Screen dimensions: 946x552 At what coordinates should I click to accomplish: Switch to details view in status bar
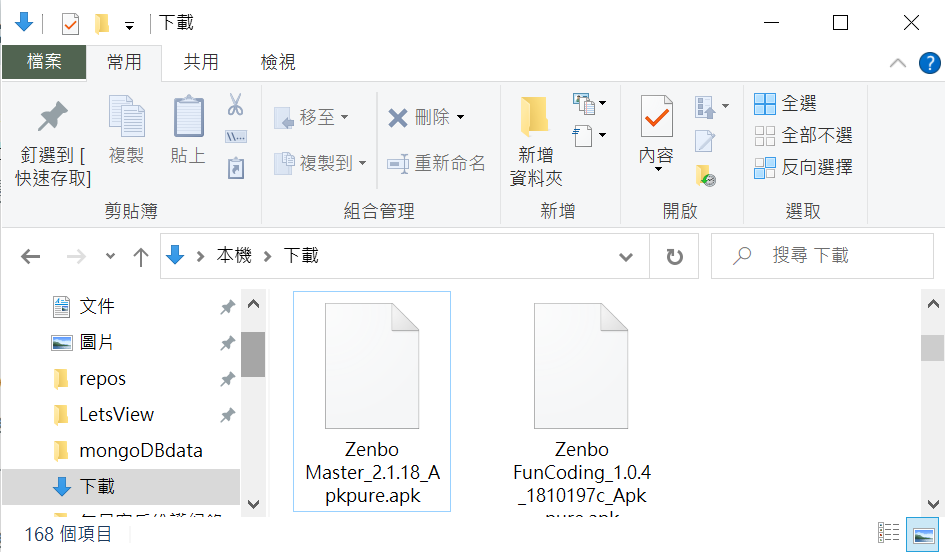tap(889, 534)
